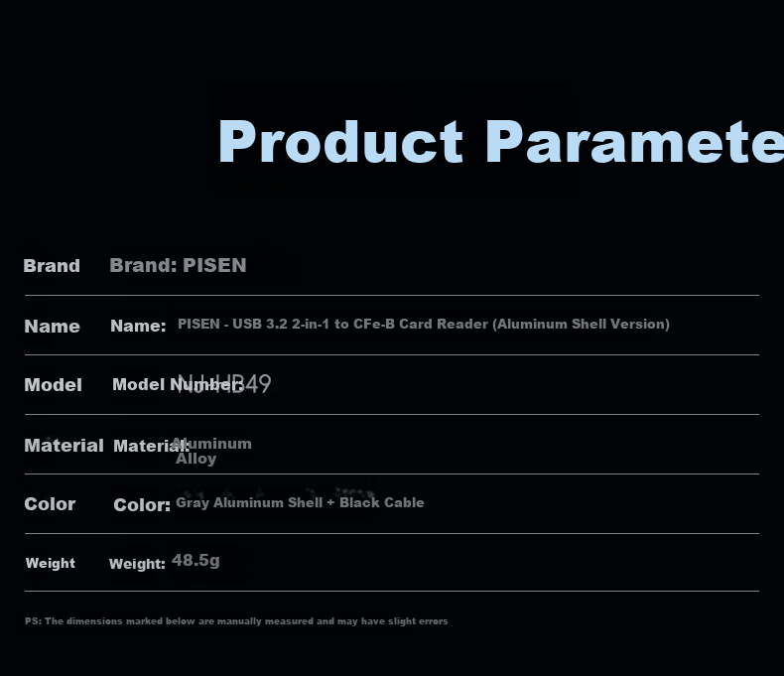Click the 48.5g weight value

(196, 560)
